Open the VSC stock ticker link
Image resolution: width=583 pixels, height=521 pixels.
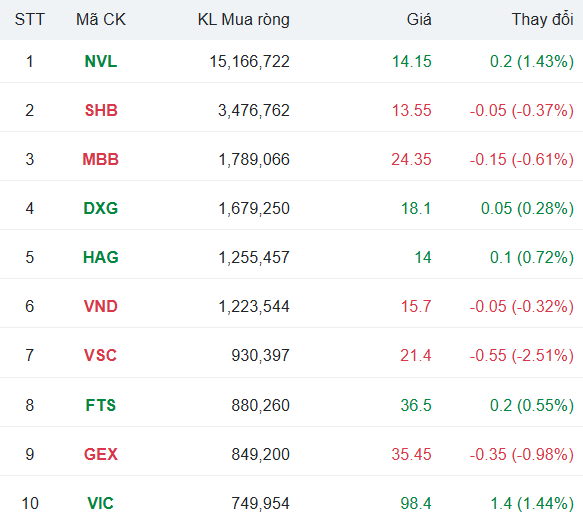click(100, 356)
